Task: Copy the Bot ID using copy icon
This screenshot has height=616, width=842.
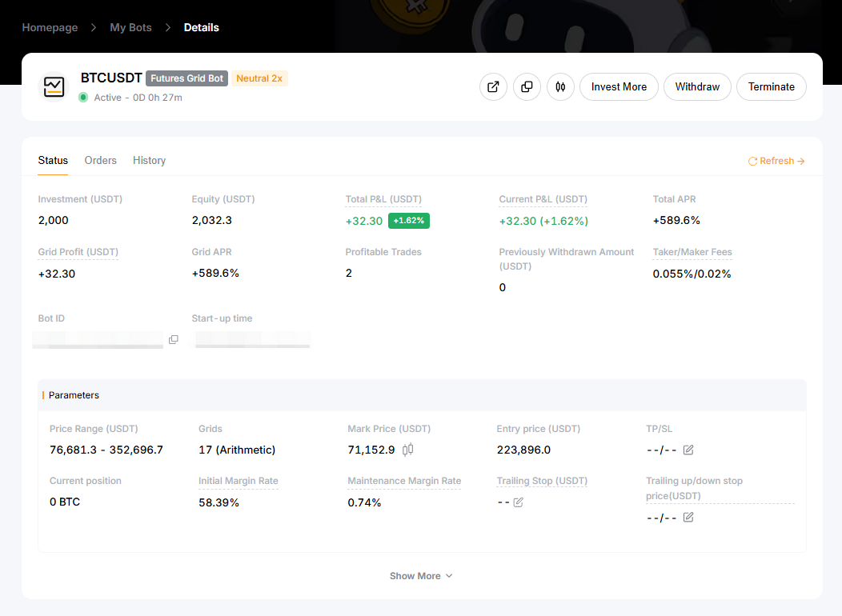Action: click(174, 339)
